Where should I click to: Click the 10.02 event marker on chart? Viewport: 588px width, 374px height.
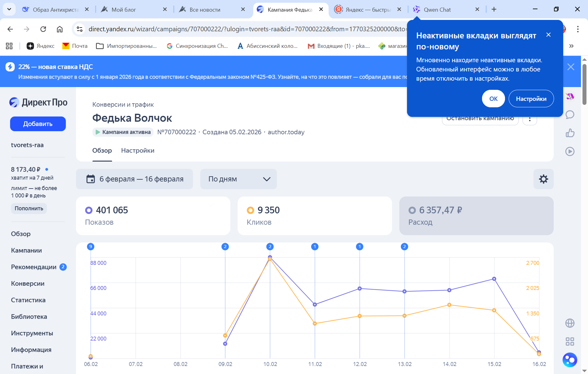270,246
